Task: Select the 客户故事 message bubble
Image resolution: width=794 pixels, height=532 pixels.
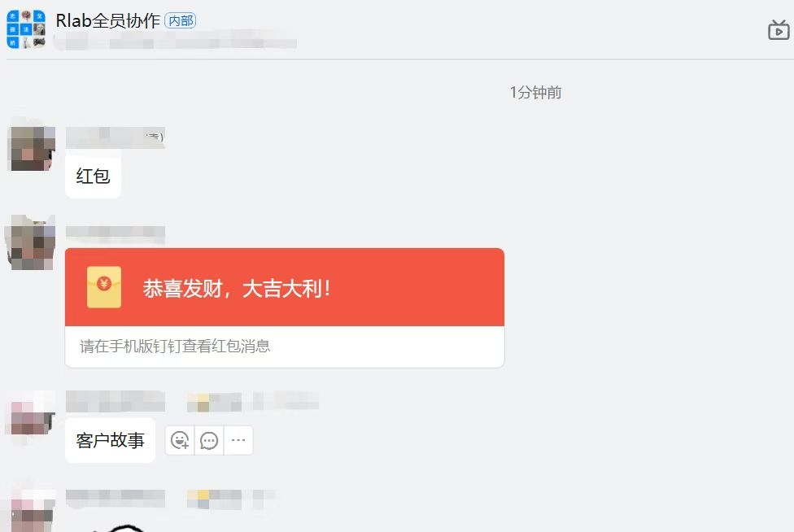Action: point(111,440)
